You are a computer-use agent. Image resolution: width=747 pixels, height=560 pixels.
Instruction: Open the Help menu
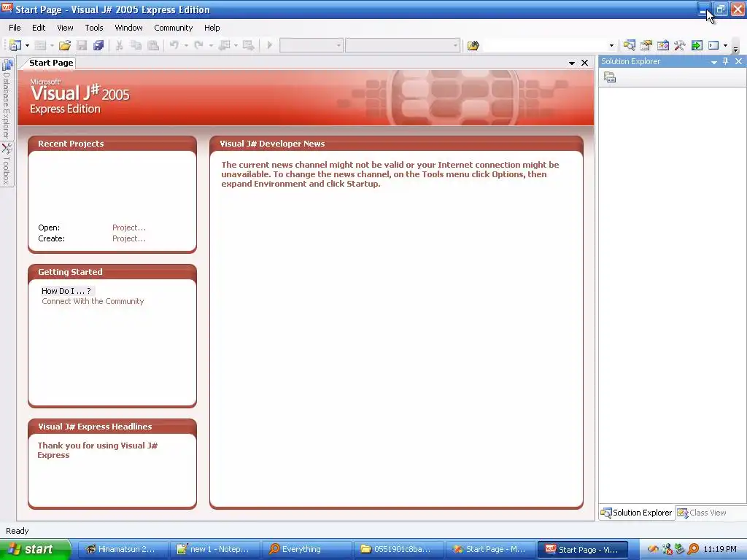point(212,28)
